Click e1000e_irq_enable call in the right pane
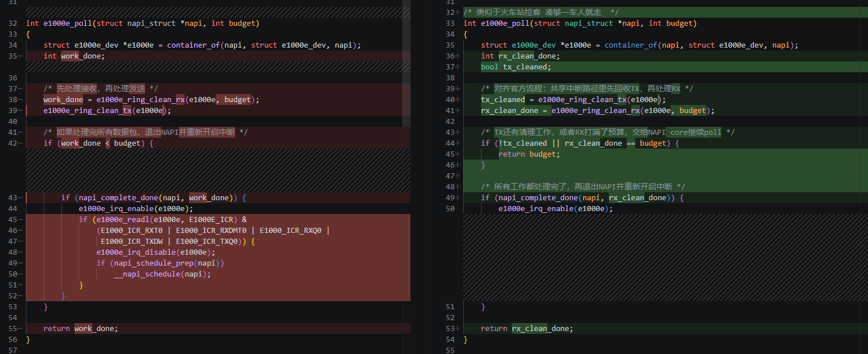 [536, 208]
